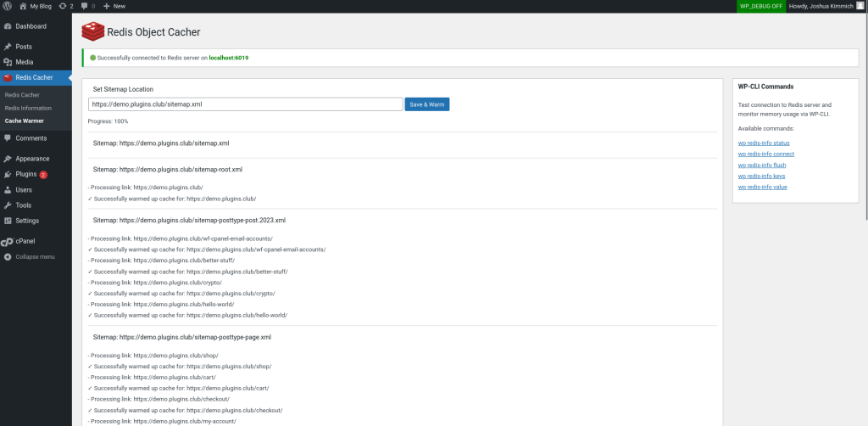Click the updates icon showing 2
This screenshot has height=426, width=868.
(x=63, y=6)
